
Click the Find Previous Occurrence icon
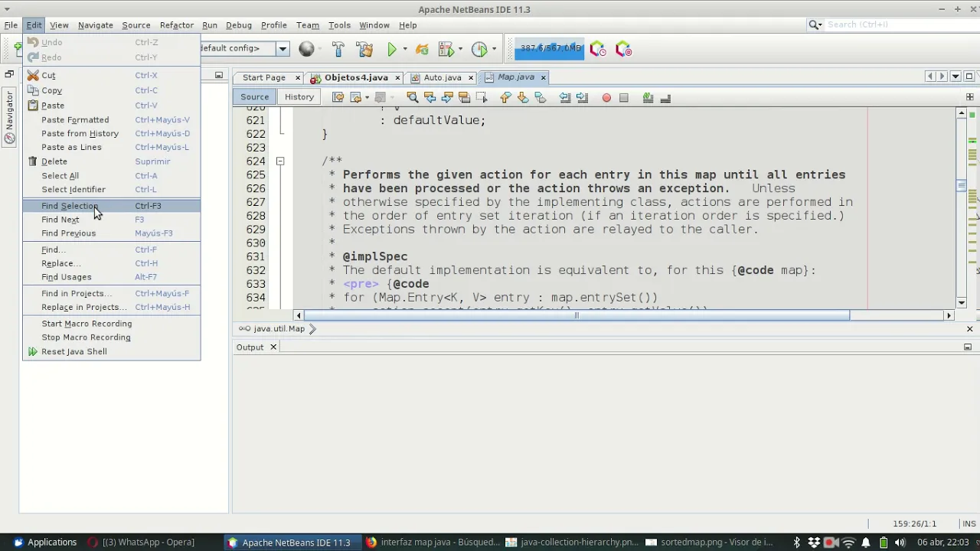pyautogui.click(x=430, y=97)
